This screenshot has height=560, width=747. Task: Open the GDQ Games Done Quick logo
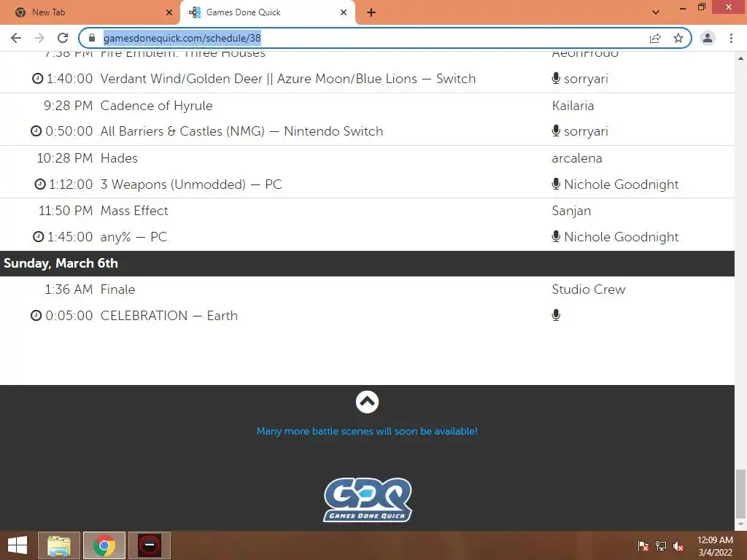368,500
